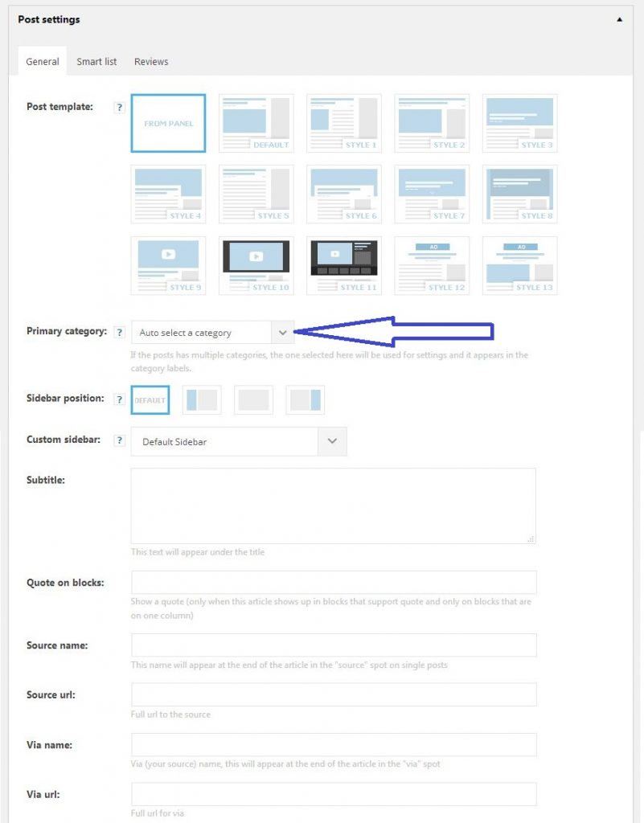Select the Style 11 dark video template
This screenshot has width=644, height=823.
[x=343, y=265]
